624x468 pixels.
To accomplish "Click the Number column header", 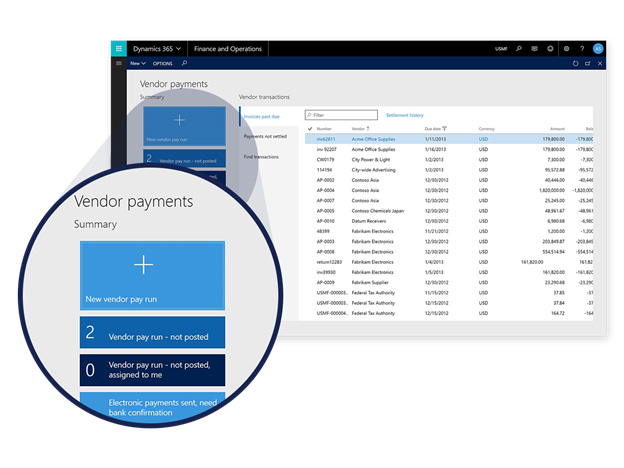I will (x=324, y=129).
